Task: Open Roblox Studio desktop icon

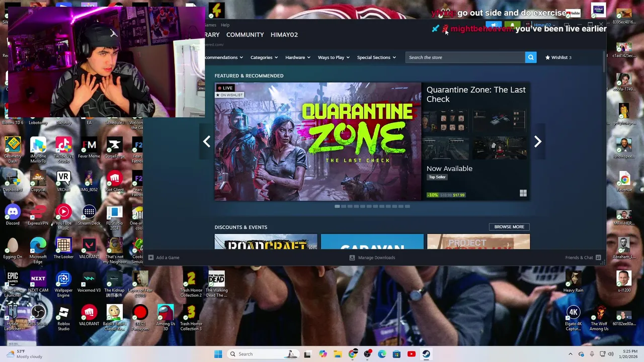Action: point(63,318)
